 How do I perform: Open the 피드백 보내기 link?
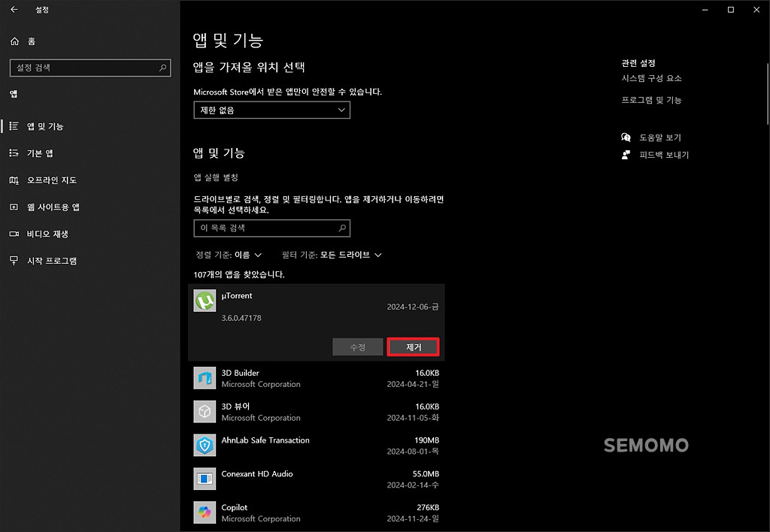(x=664, y=155)
